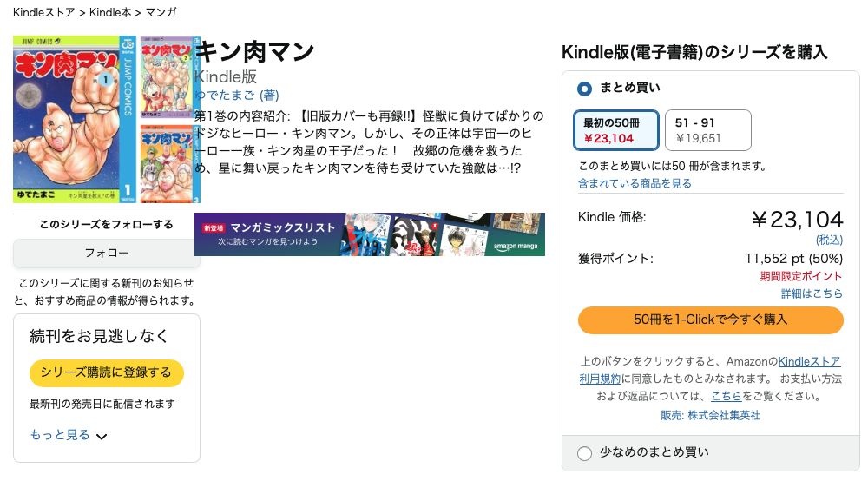Buy 50 volumes with 1-Click button

coord(710,320)
